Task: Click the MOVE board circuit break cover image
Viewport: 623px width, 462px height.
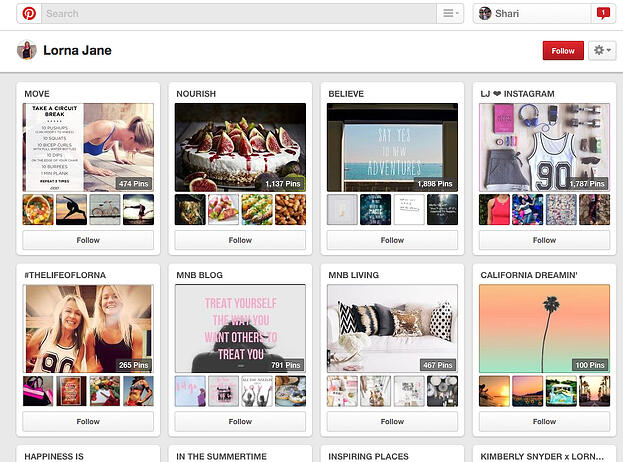Action: click(88, 147)
